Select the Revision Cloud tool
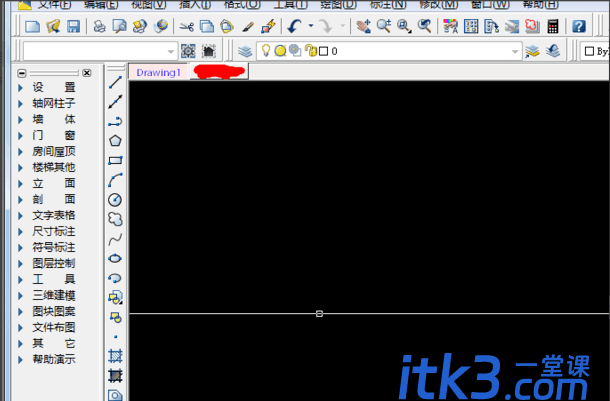 pos(115,219)
